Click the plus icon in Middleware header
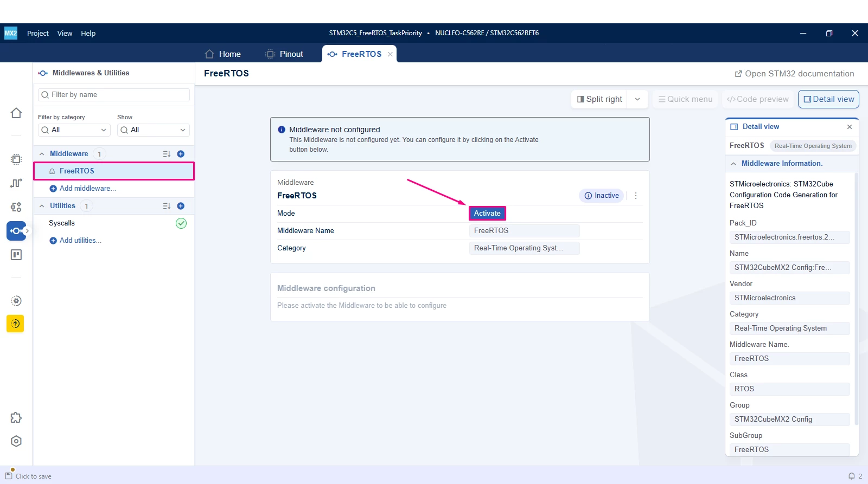The width and height of the screenshot is (868, 484). click(x=181, y=154)
